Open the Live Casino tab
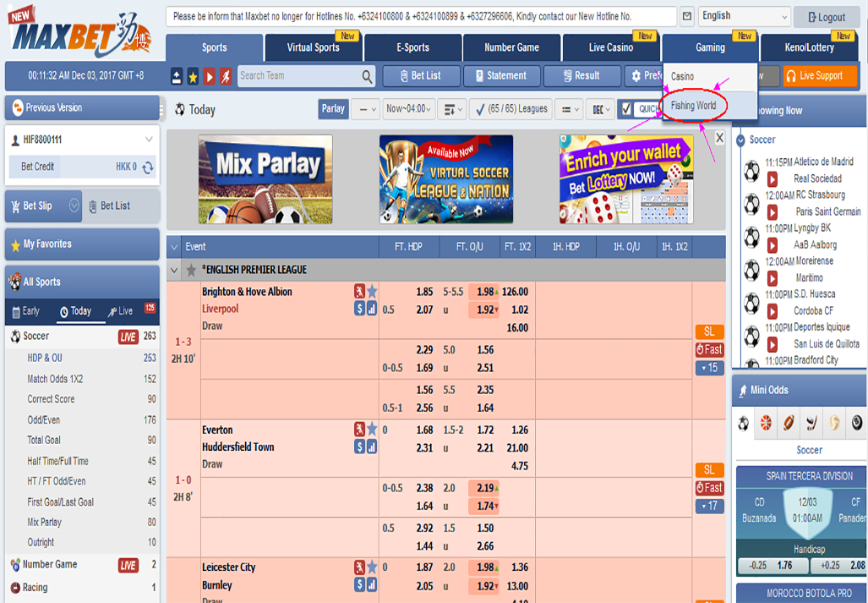This screenshot has width=868, height=603. (x=610, y=47)
